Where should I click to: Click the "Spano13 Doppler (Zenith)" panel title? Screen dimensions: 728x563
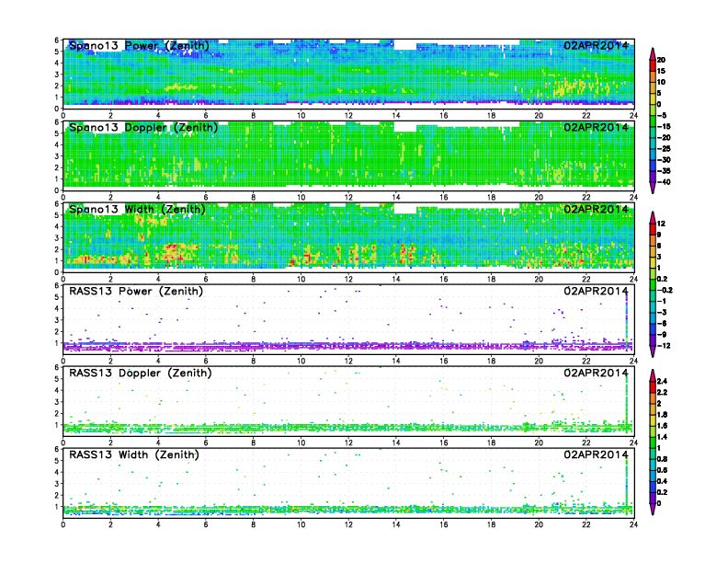tap(143, 127)
